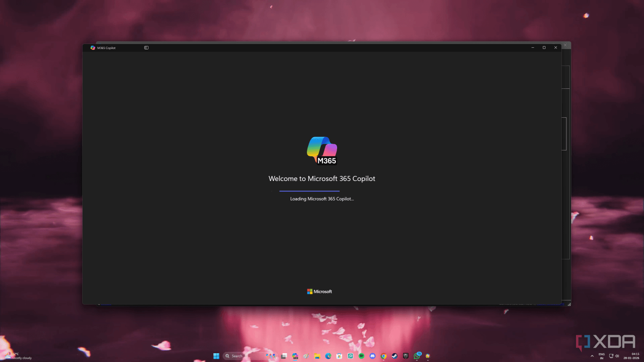The width and height of the screenshot is (644, 362).
Task: Open the clock and date flyout
Action: (x=631, y=356)
